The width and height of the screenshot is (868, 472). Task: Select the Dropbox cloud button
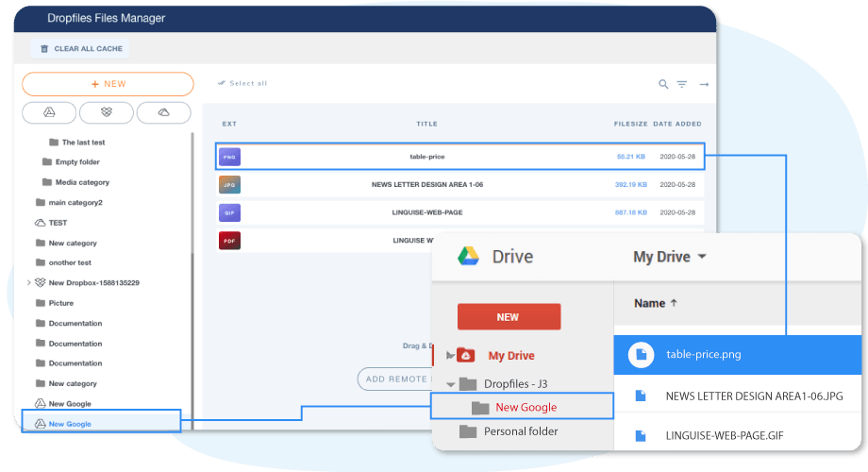107,112
